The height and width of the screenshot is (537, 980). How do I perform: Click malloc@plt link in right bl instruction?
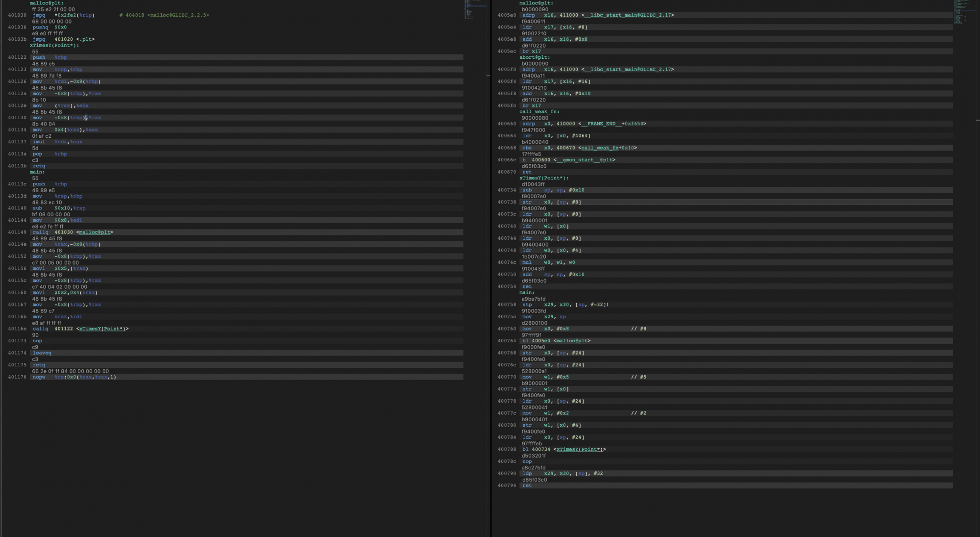point(571,341)
